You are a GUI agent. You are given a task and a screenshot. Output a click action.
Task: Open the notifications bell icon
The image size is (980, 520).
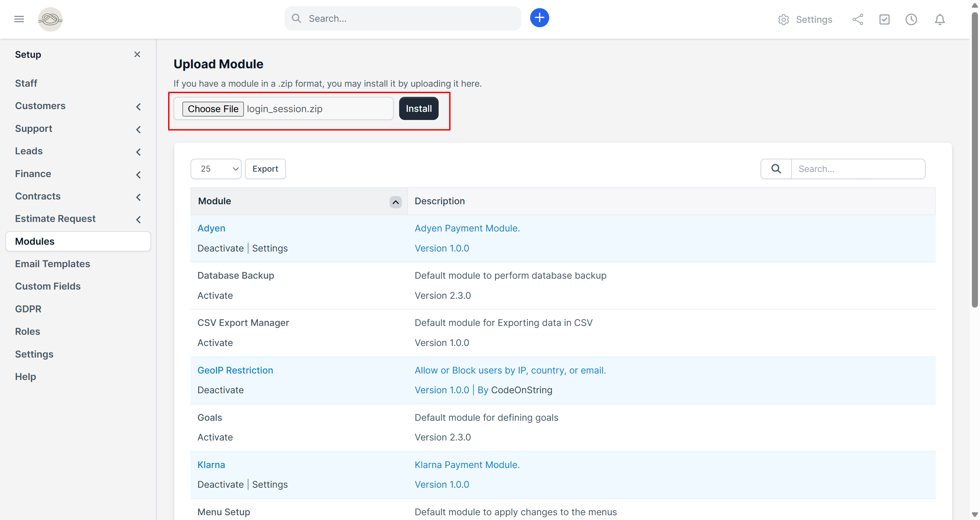pyautogui.click(x=939, y=19)
